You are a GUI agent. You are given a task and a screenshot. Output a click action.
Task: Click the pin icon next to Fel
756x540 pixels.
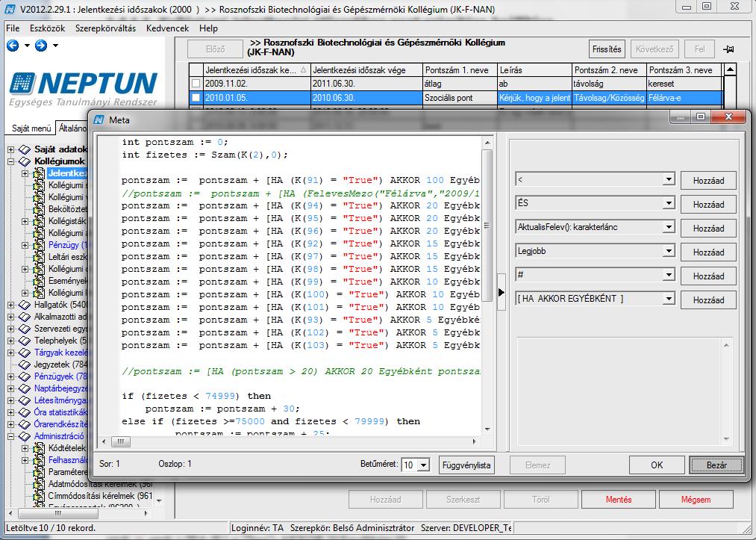point(728,49)
